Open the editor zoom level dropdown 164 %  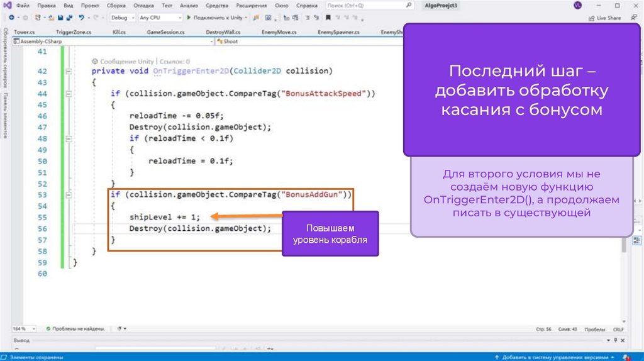click(19, 329)
